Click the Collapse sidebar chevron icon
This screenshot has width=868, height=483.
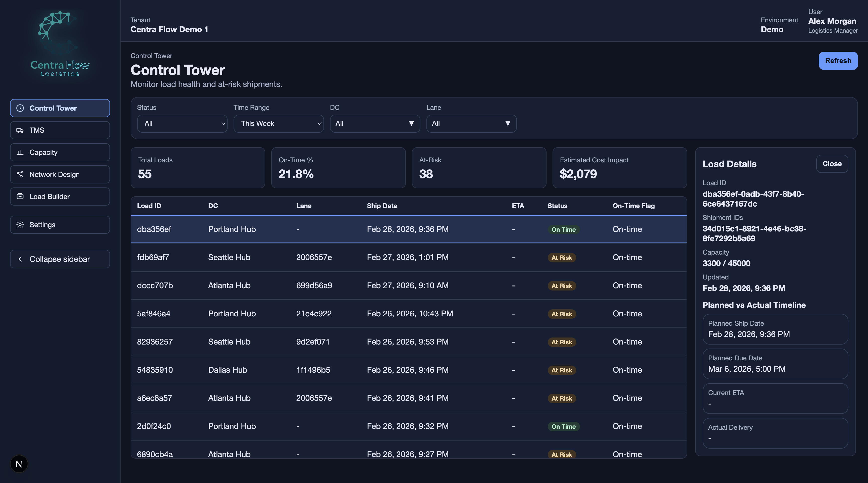(20, 259)
